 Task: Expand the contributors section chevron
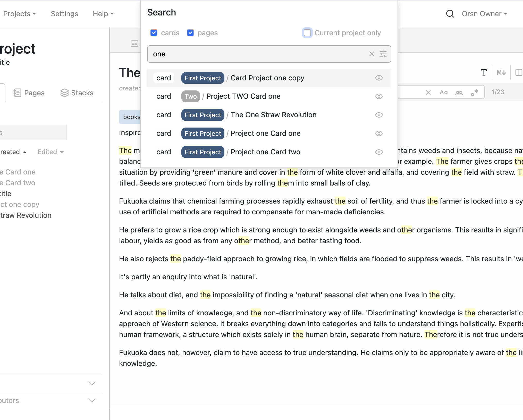point(92,400)
